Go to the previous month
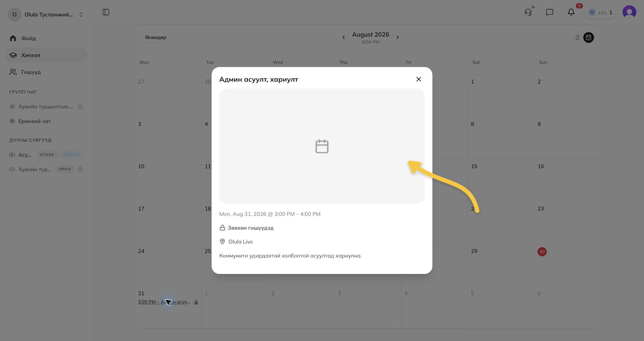 tap(343, 37)
